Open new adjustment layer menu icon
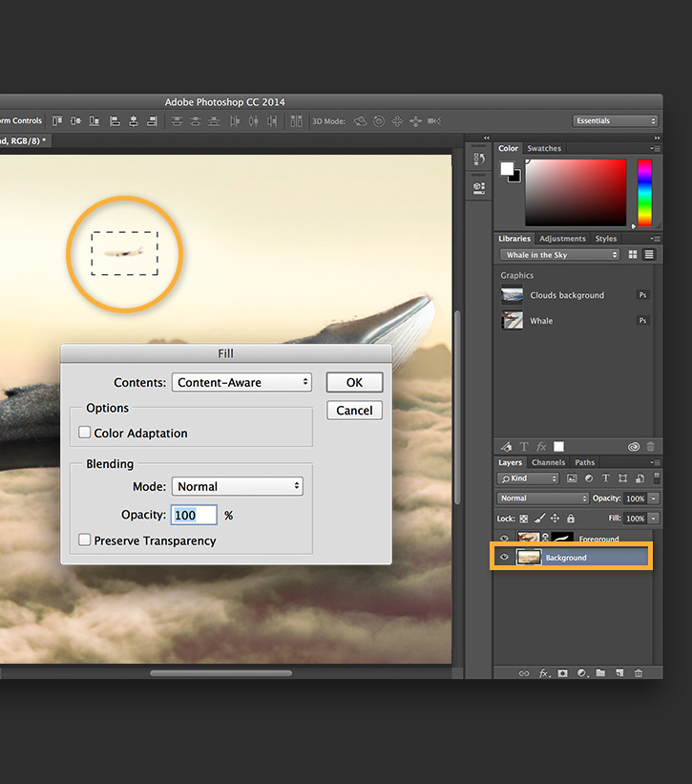This screenshot has width=692, height=784. [x=582, y=673]
